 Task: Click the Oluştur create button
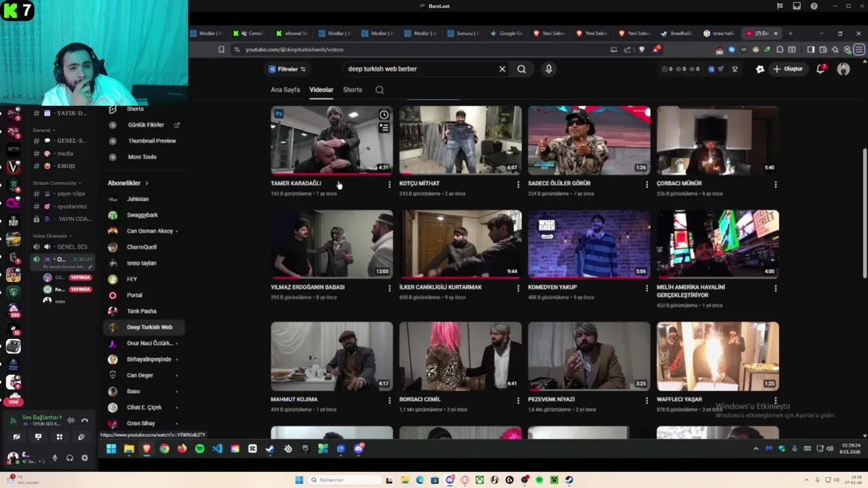787,69
